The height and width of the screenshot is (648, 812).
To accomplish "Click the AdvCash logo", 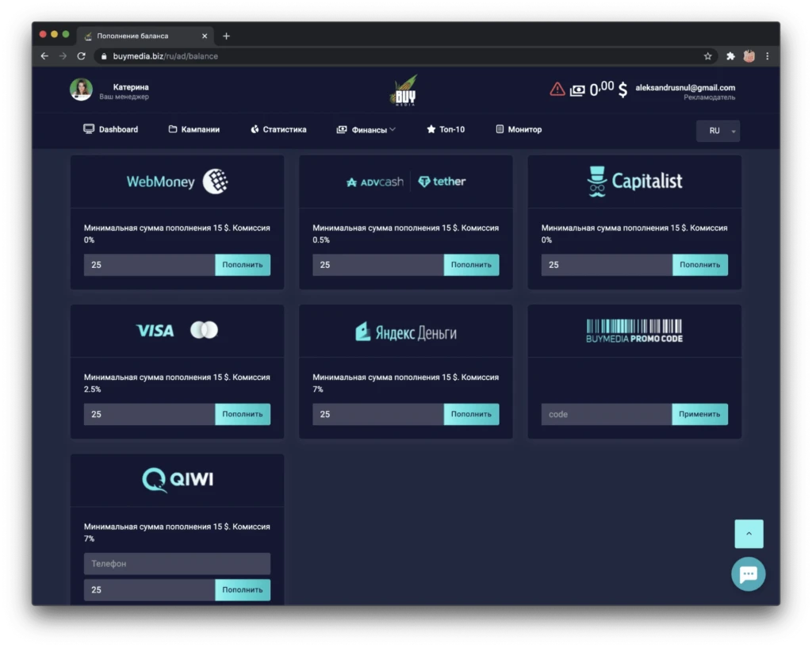I will pyautogui.click(x=375, y=182).
